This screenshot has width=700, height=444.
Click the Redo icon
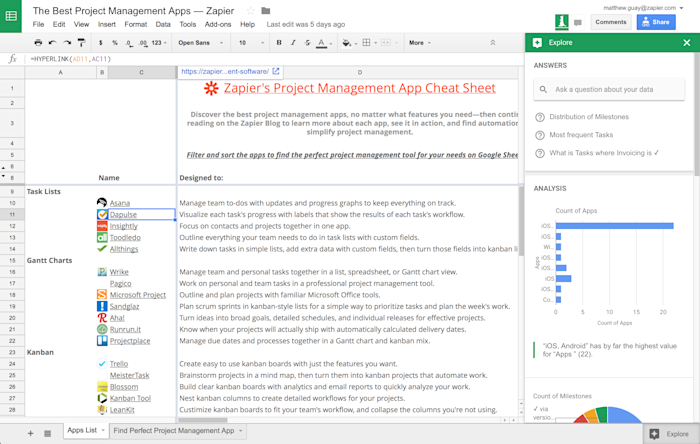click(67, 43)
